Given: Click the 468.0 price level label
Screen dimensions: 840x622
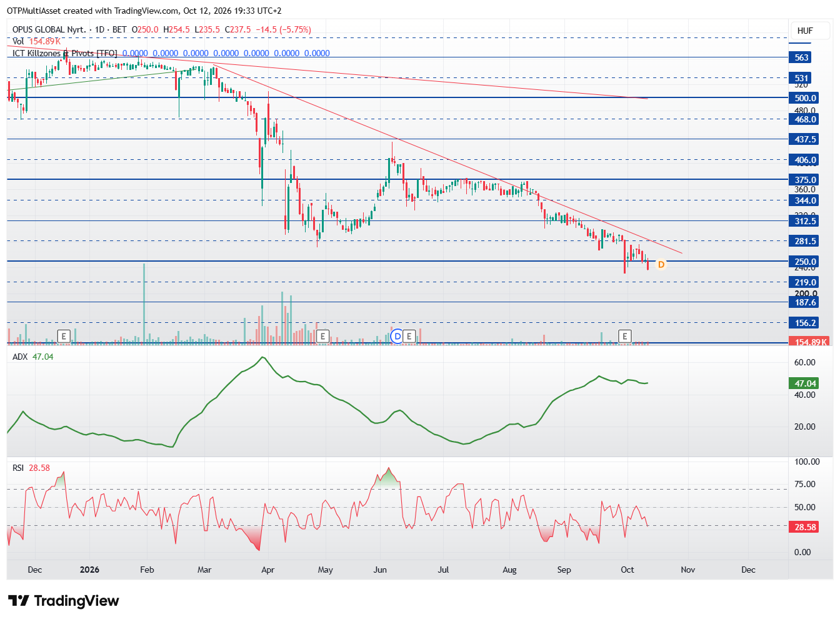Looking at the screenshot, I should [x=805, y=119].
